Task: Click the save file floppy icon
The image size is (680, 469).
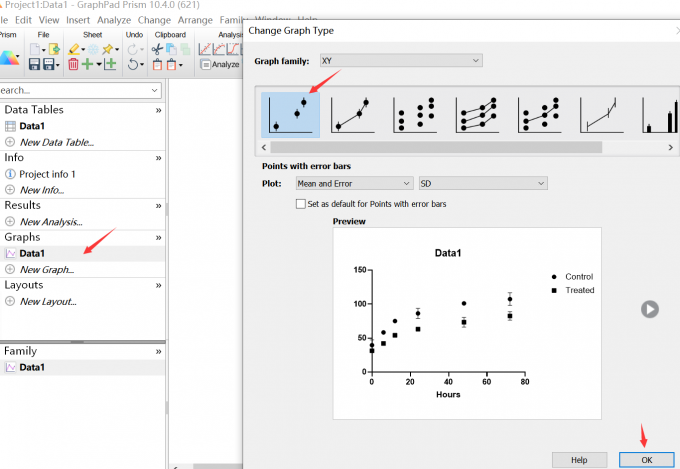Action: click(34, 65)
